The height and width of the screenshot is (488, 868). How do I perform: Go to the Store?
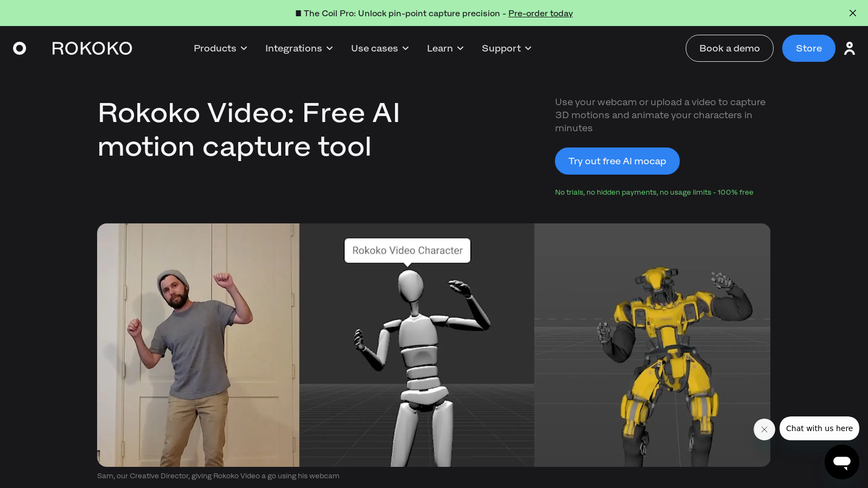[x=808, y=48]
